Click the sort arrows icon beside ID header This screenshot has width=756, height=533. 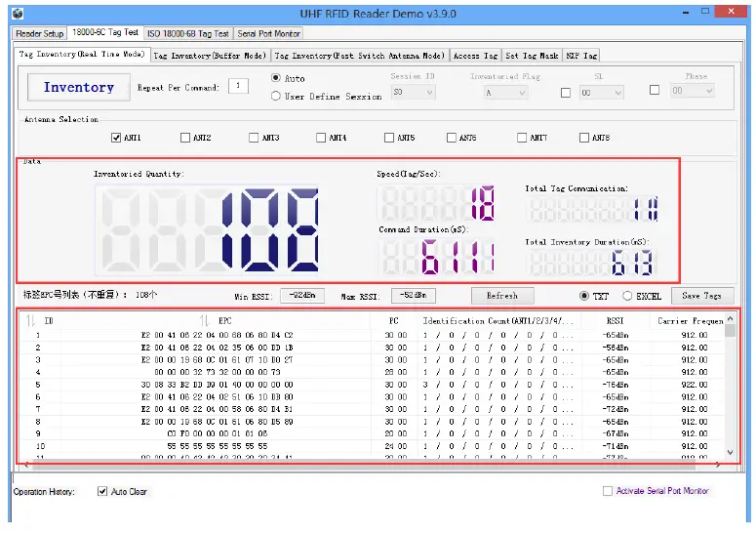pos(31,321)
